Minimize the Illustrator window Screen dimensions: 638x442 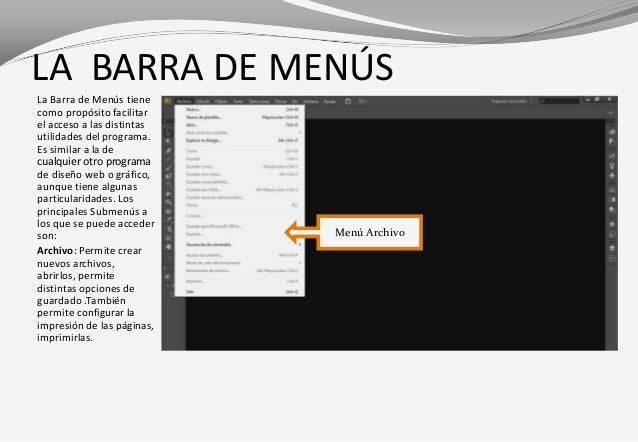[588, 99]
